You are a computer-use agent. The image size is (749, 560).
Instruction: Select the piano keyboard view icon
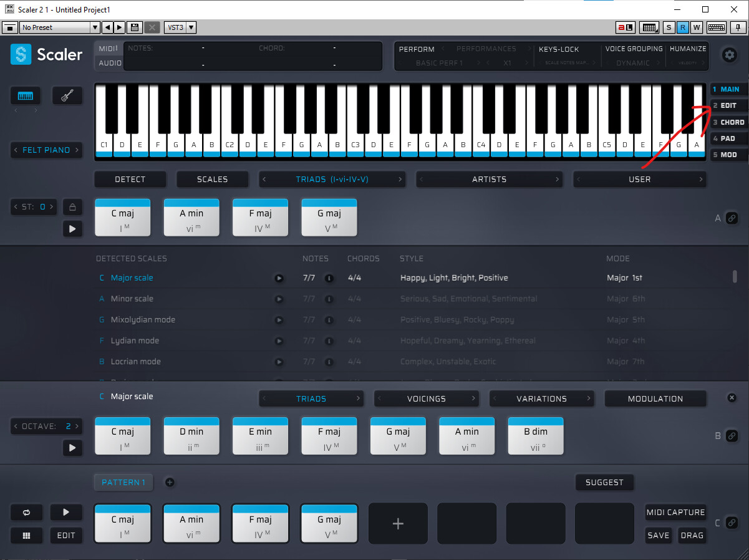(x=26, y=96)
